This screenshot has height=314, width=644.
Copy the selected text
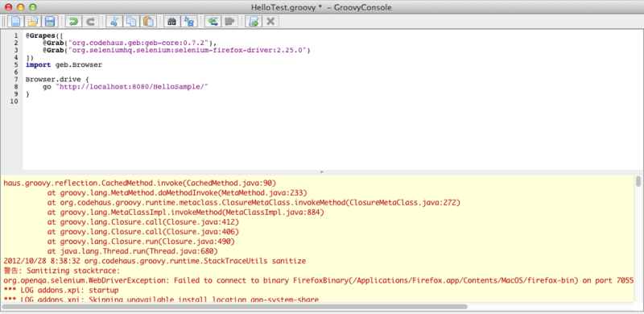pyautogui.click(x=131, y=22)
